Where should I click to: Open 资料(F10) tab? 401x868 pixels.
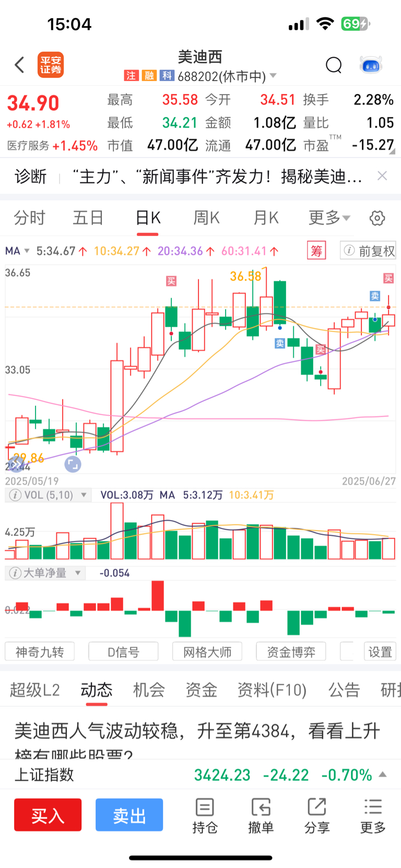272,690
